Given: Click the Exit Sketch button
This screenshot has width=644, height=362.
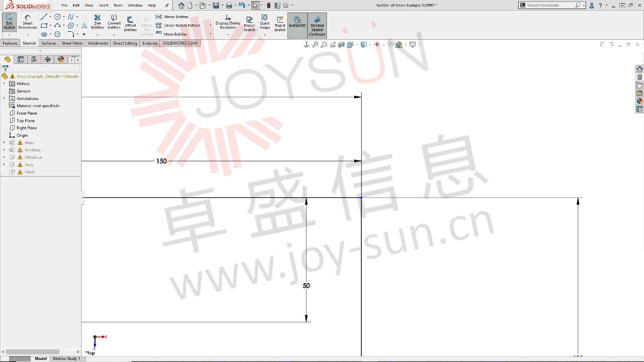Looking at the screenshot, I should [9, 22].
